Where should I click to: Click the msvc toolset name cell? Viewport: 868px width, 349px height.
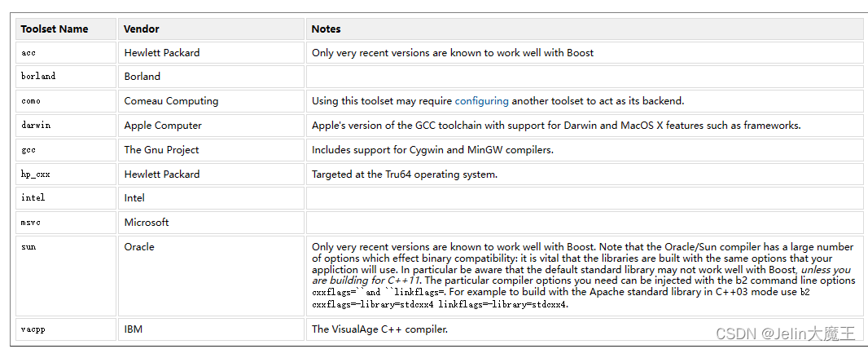66,222
